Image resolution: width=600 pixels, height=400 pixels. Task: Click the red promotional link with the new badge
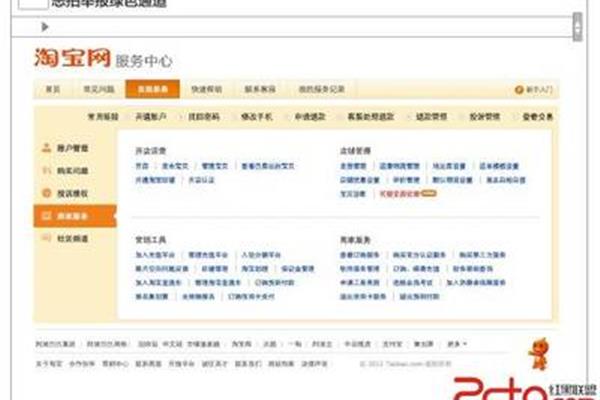tap(408, 194)
